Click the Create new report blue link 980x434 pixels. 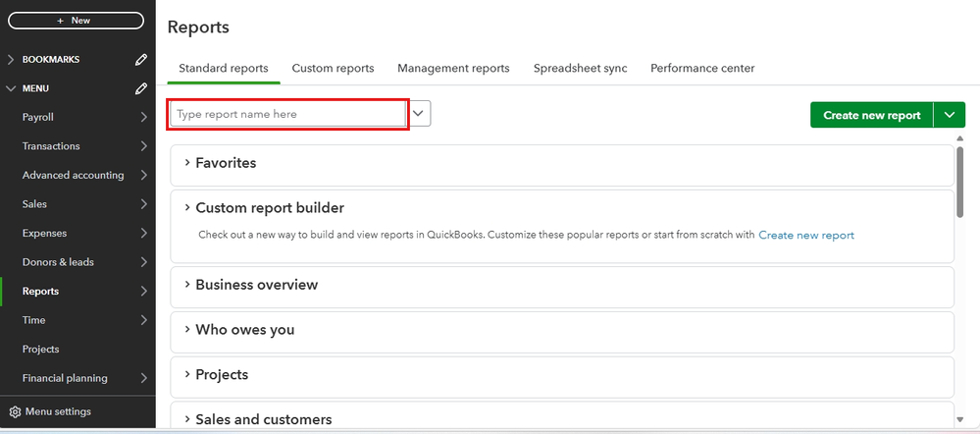click(805, 236)
